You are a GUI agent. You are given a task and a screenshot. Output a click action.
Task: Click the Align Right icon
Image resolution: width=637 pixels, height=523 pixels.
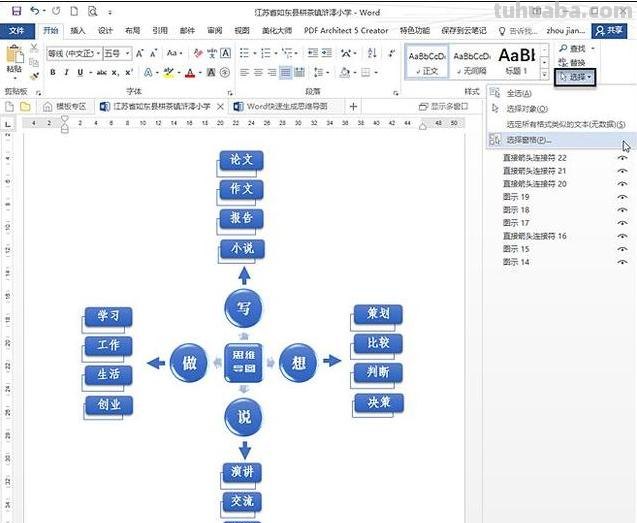(x=272, y=73)
